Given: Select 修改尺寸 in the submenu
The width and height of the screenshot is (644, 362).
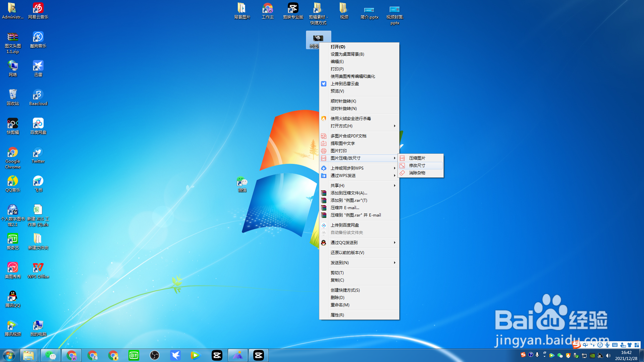Looking at the screenshot, I should 417,166.
